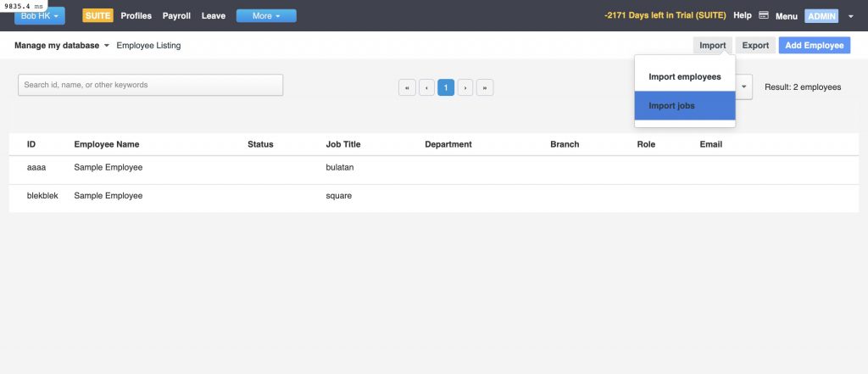Click the Add Employee button
The width and height of the screenshot is (868, 374).
815,46
